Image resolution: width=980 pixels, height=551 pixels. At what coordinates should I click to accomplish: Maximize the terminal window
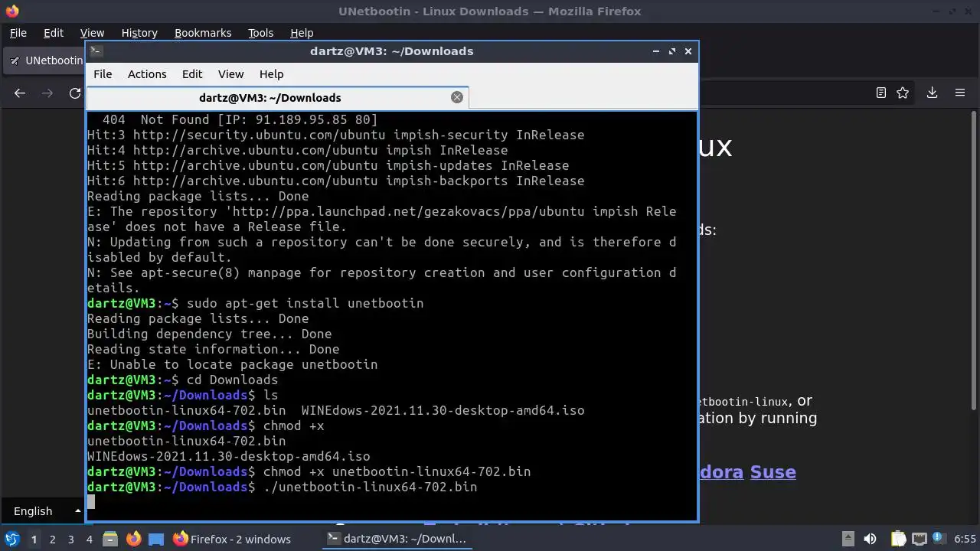[x=672, y=51]
